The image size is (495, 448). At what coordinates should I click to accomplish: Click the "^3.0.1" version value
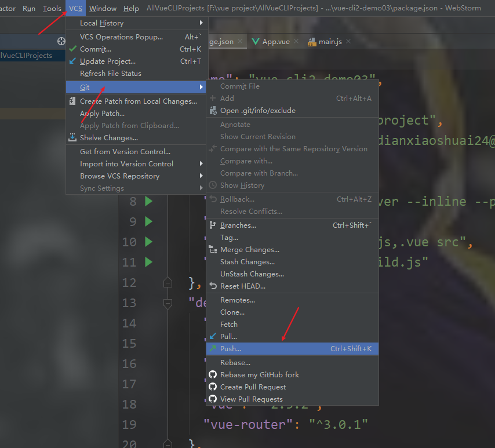tap(339, 424)
